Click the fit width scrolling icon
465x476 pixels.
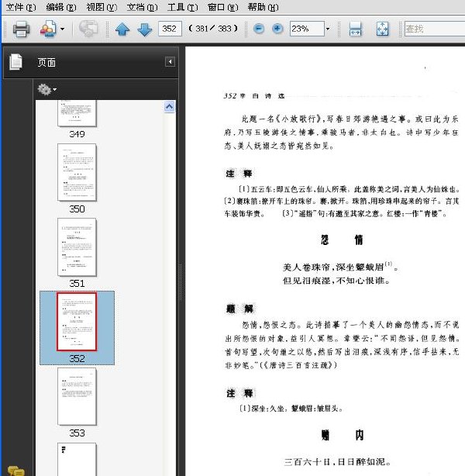pos(355,29)
